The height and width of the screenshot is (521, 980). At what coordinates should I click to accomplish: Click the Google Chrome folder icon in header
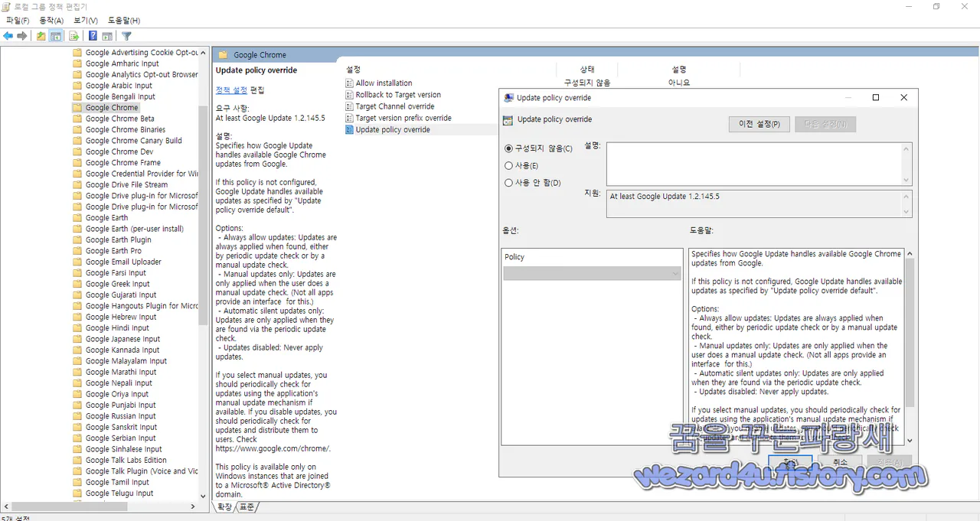pyautogui.click(x=224, y=55)
